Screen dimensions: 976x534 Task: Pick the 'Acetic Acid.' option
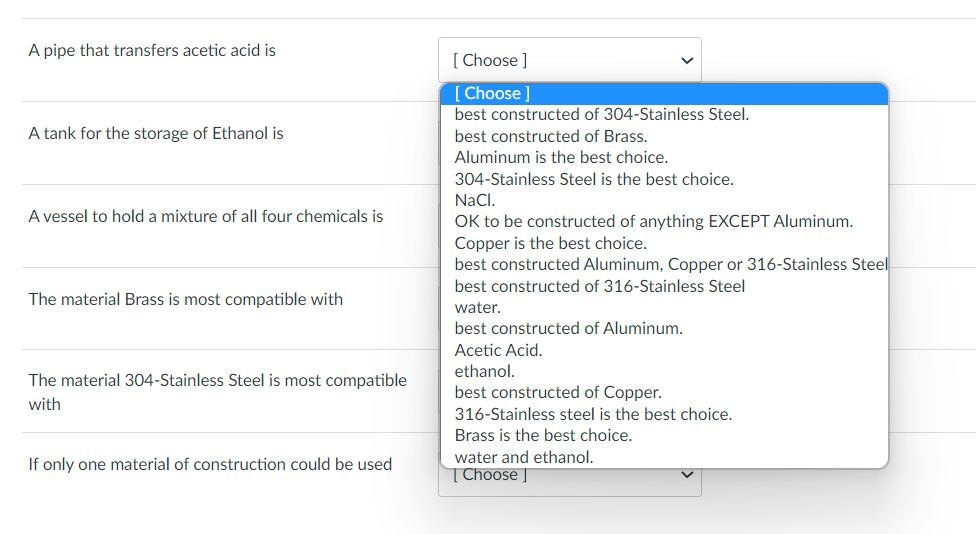click(x=498, y=350)
